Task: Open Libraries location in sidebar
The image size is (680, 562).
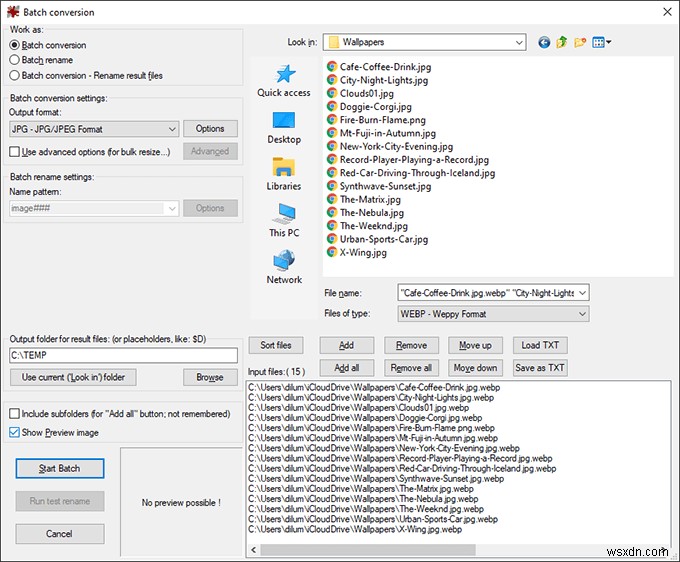Action: (284, 174)
